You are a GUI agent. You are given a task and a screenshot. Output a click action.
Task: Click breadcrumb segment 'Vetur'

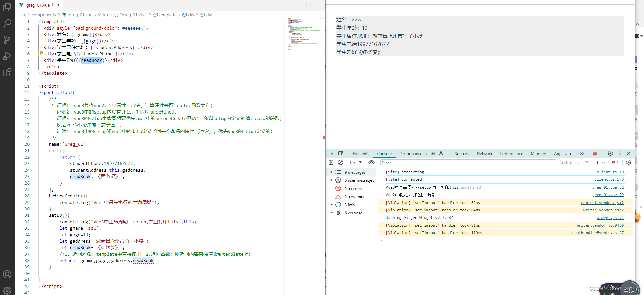(x=103, y=15)
